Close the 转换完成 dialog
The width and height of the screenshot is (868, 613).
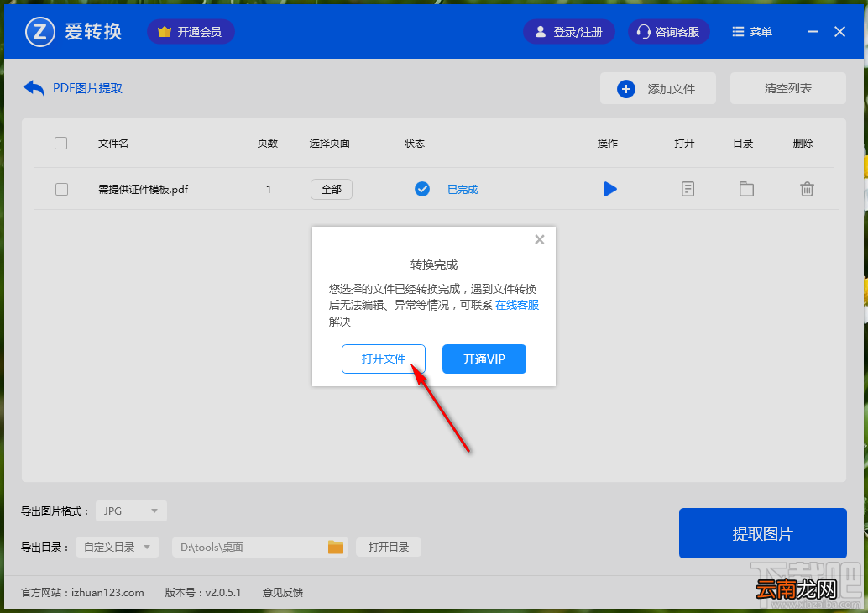pyautogui.click(x=540, y=240)
